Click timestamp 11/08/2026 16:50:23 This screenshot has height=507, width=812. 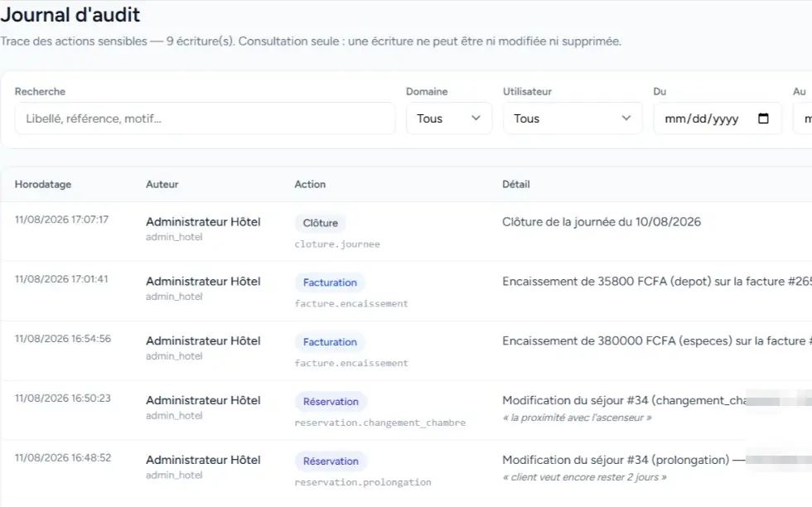[x=63, y=398]
